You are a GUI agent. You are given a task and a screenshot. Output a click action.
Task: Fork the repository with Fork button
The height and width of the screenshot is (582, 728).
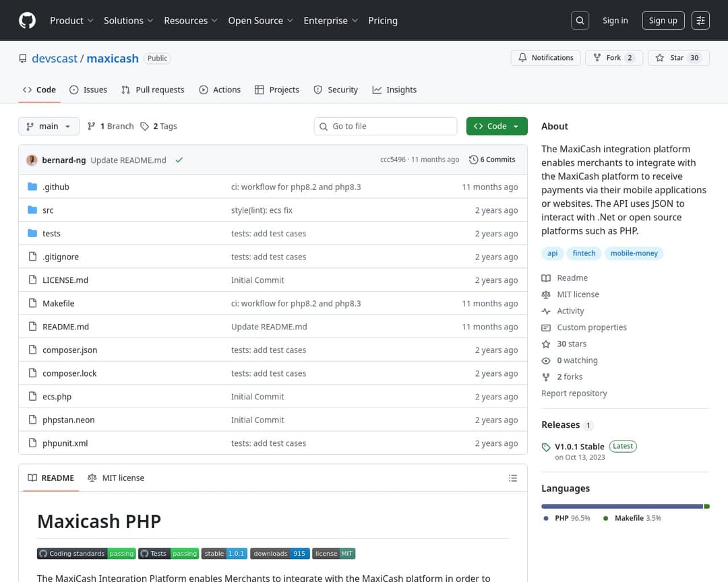614,58
